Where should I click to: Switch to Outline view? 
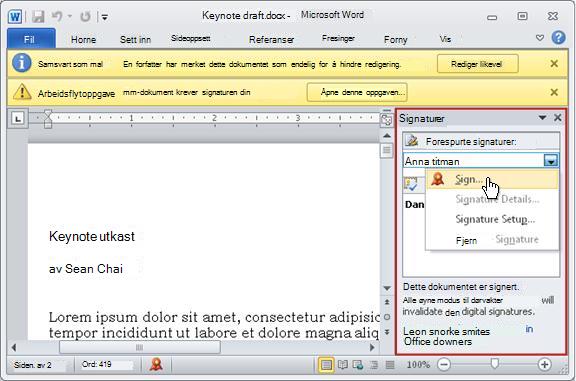point(374,365)
